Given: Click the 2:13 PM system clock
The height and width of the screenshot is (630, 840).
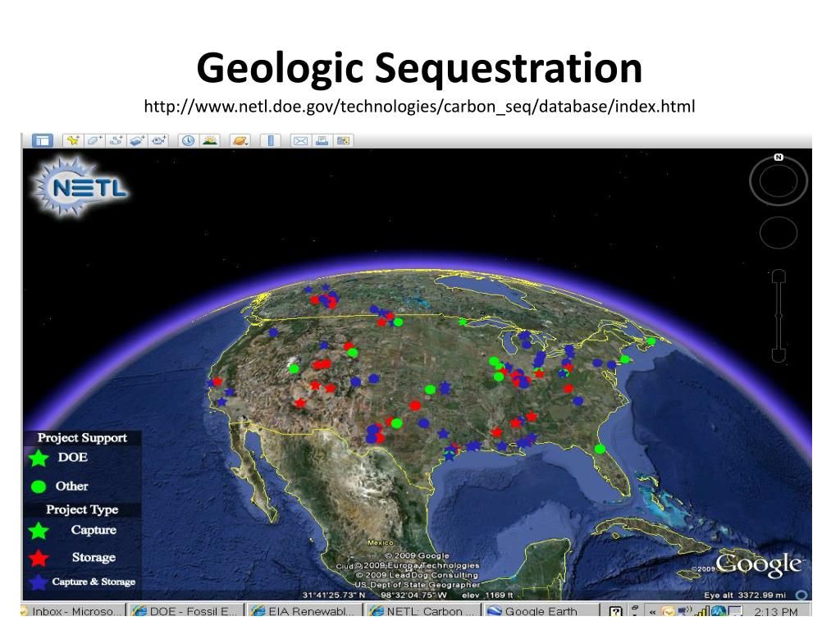Looking at the screenshot, I should click(x=776, y=611).
